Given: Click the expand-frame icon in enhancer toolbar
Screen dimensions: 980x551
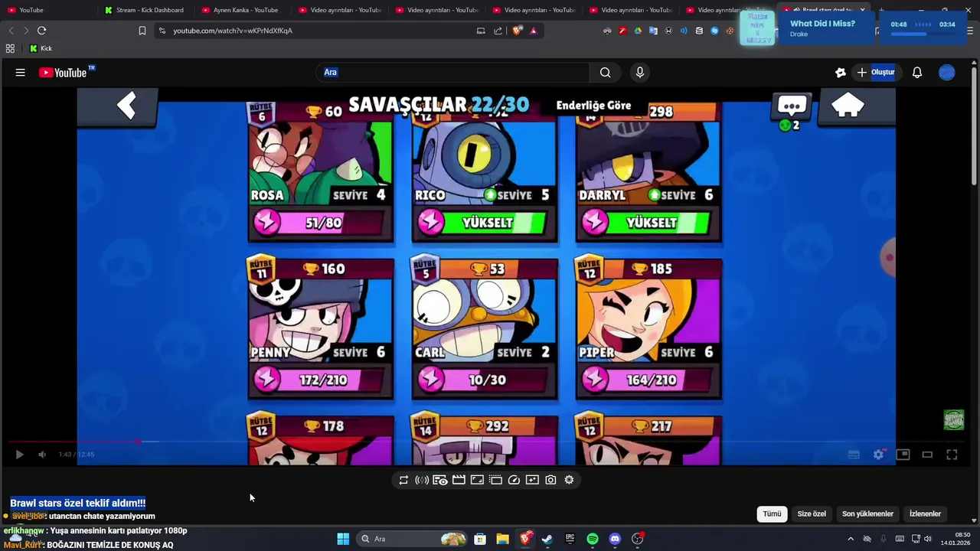Looking at the screenshot, I should pyautogui.click(x=477, y=480).
